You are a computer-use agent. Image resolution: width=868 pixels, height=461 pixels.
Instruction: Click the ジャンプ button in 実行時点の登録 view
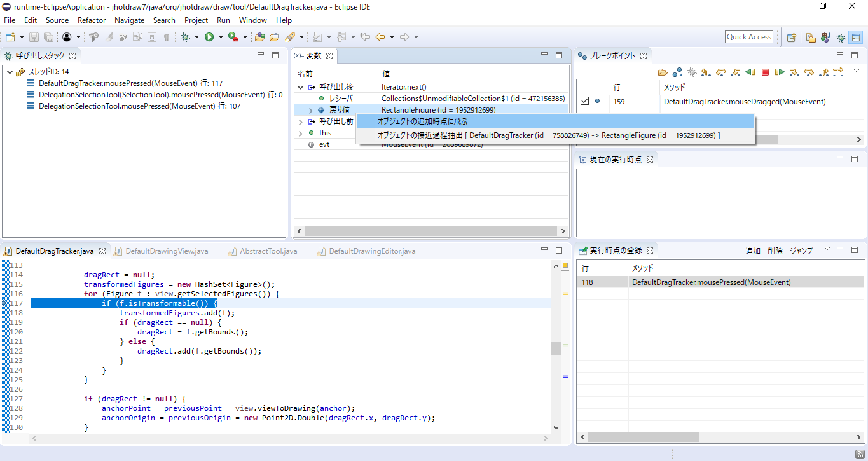801,251
